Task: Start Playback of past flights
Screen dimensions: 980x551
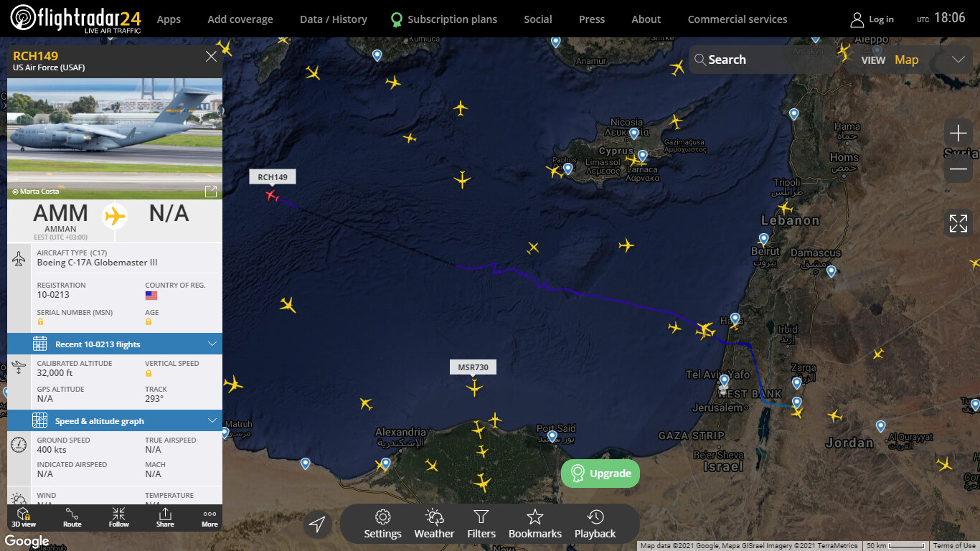Action: click(595, 524)
